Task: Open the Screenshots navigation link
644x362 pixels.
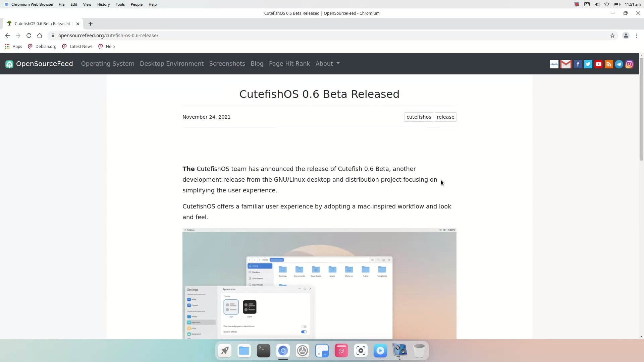Action: [227, 64]
